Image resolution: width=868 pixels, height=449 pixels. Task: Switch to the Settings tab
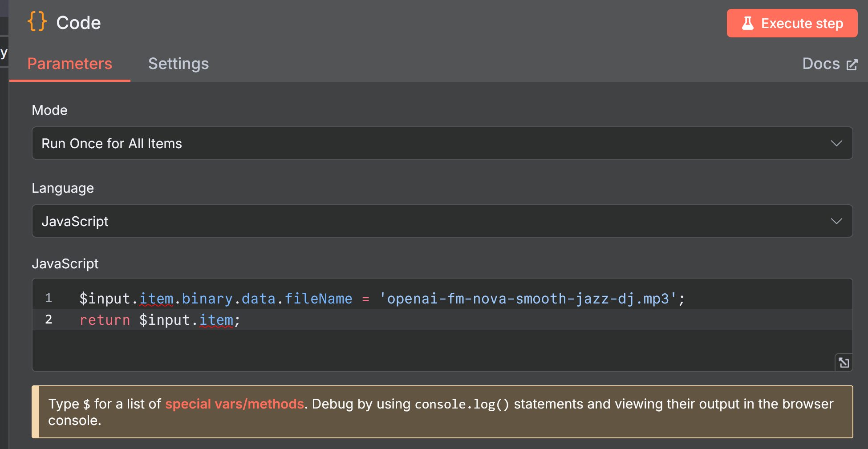pos(178,64)
